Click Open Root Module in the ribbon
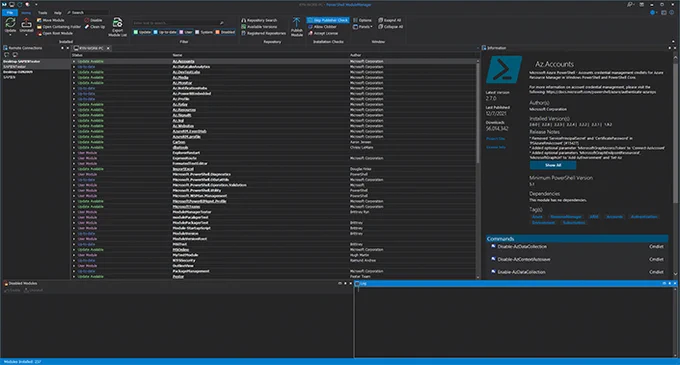This screenshot has width=680, height=365. pyautogui.click(x=55, y=33)
